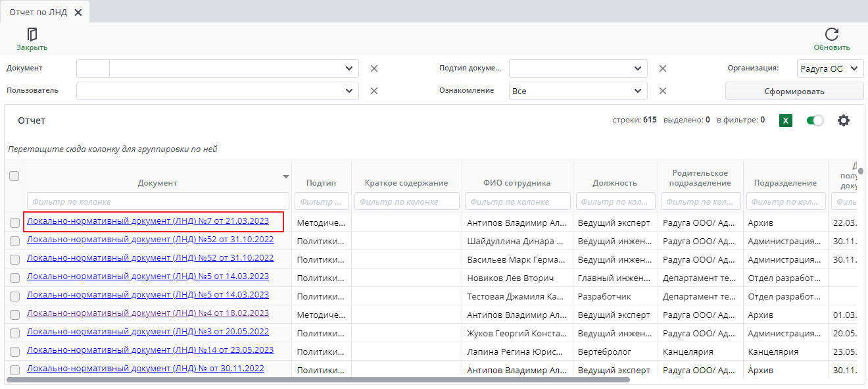Open grid settings gear icon
The height and width of the screenshot is (389, 868).
[x=844, y=120]
